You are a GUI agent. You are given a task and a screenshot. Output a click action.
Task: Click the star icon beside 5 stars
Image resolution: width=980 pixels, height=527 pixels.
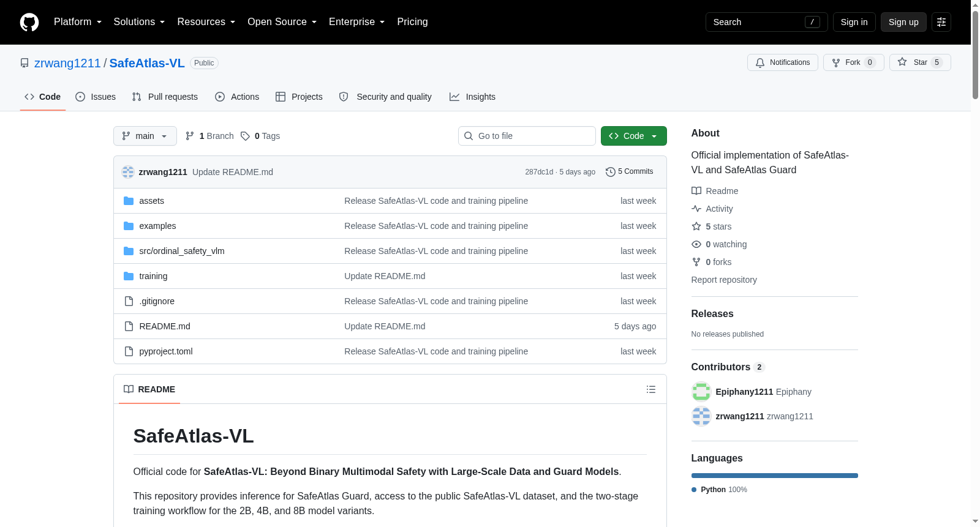[x=696, y=226]
